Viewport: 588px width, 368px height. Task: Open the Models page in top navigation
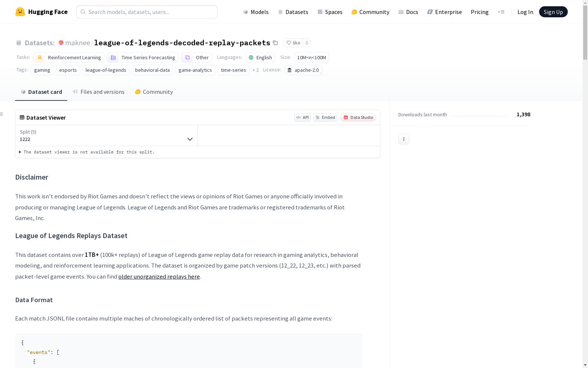pyautogui.click(x=256, y=12)
